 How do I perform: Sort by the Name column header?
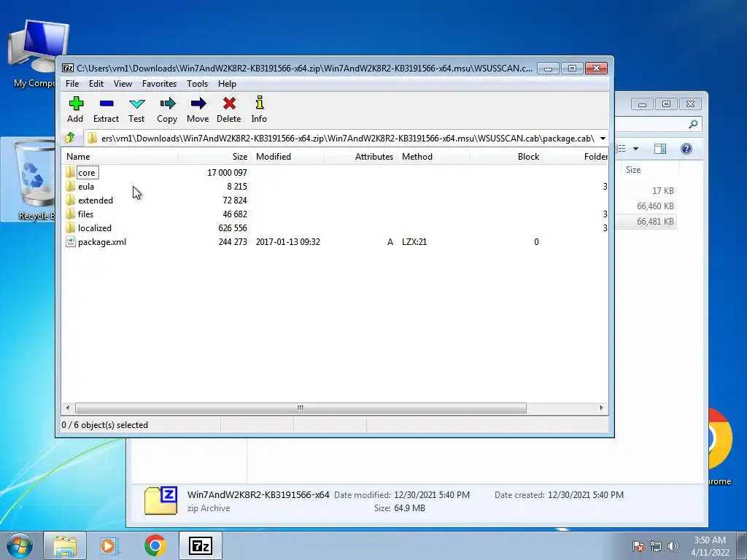pyautogui.click(x=120, y=157)
